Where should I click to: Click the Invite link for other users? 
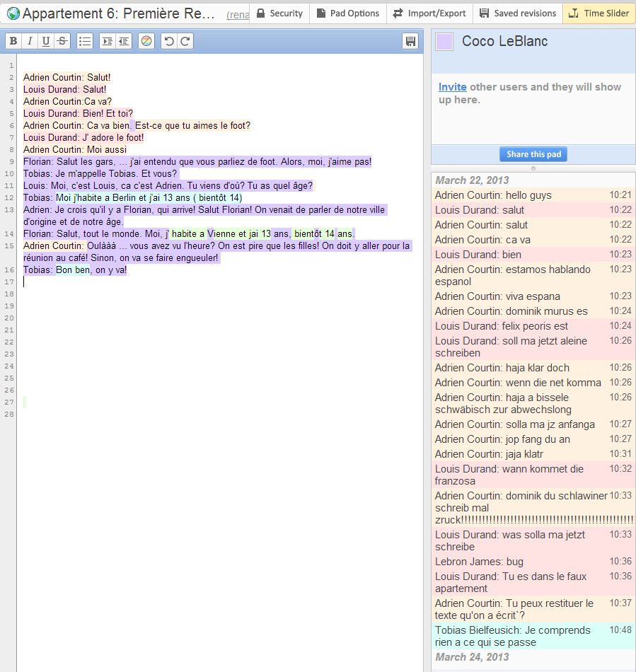pyautogui.click(x=452, y=87)
